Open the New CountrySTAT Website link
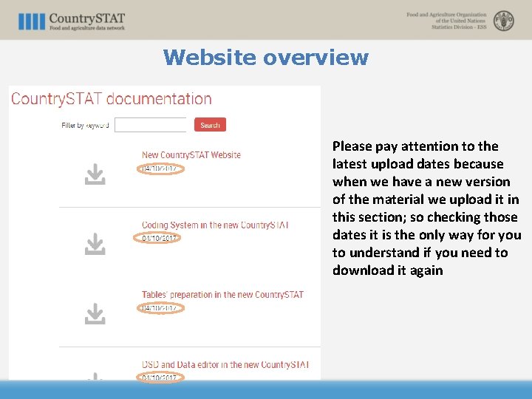 191,155
